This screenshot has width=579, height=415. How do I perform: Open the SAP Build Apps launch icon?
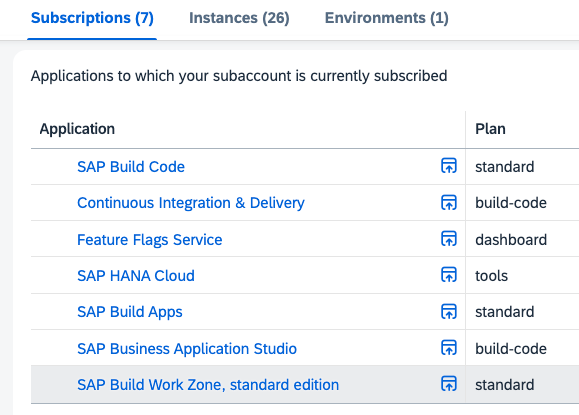[449, 311]
